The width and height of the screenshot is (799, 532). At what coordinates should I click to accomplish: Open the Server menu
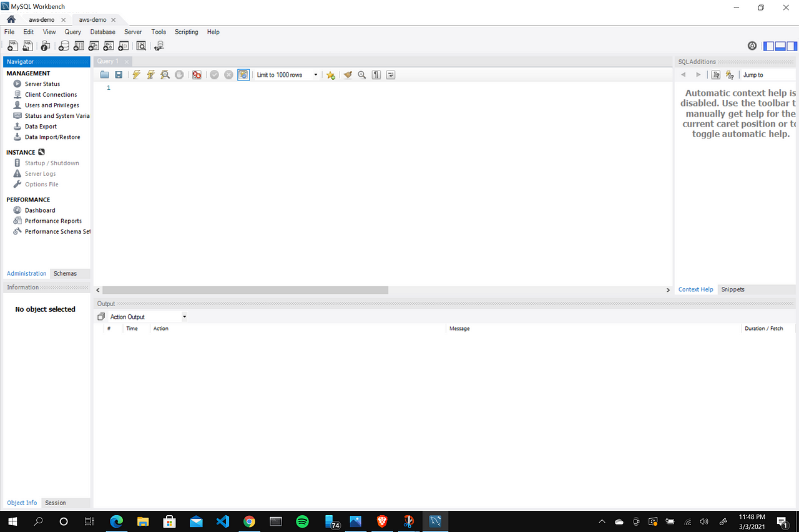click(133, 32)
